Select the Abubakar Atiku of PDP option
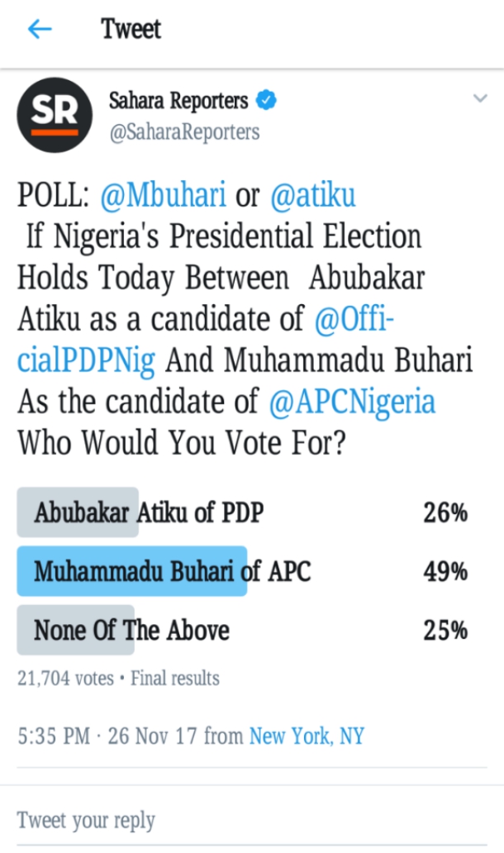 pos(149,512)
